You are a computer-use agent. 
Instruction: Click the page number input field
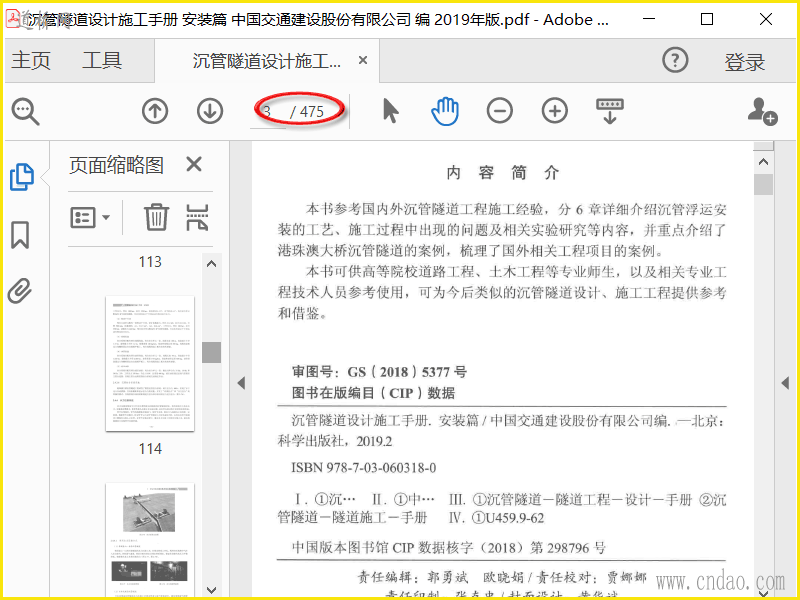pos(269,111)
